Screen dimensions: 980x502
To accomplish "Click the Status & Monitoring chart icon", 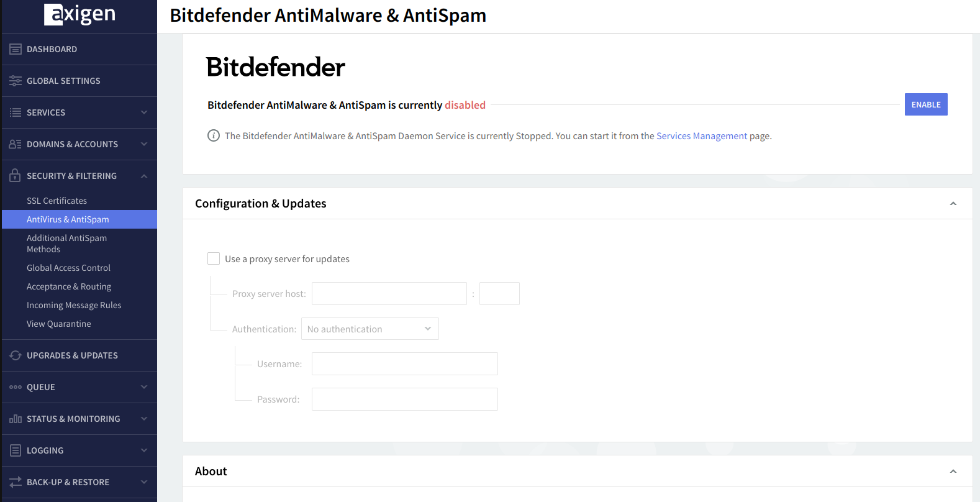I will pos(16,419).
